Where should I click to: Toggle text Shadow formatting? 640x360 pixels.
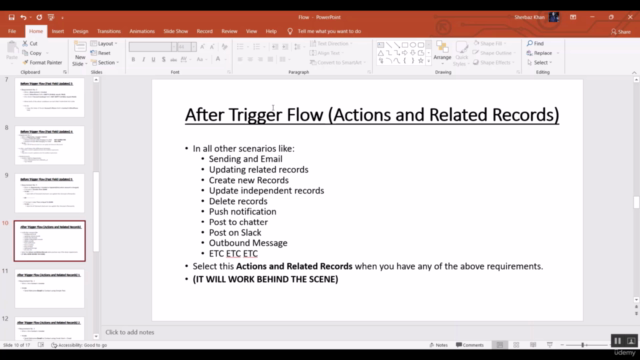(164, 60)
